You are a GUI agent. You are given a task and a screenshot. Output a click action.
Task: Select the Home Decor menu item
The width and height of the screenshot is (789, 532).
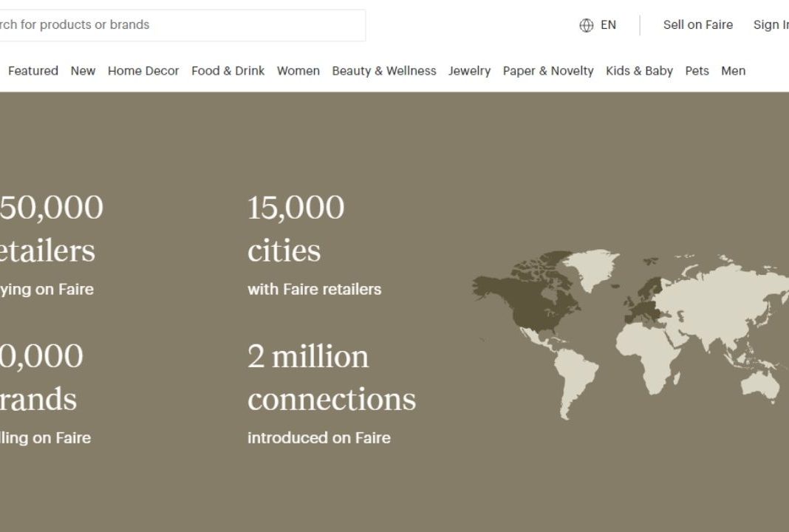tap(143, 71)
